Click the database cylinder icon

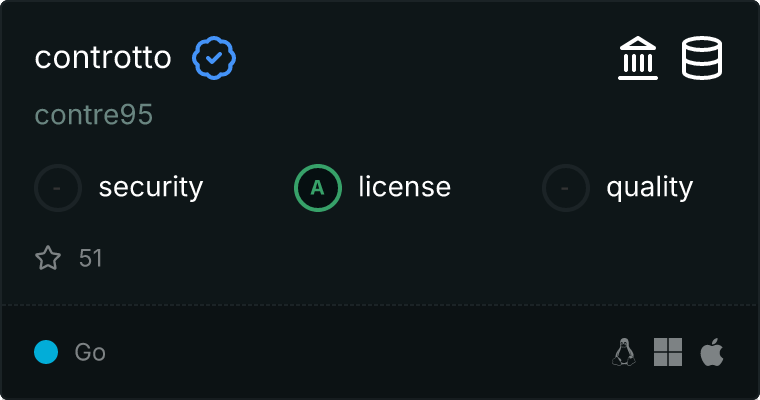702,58
